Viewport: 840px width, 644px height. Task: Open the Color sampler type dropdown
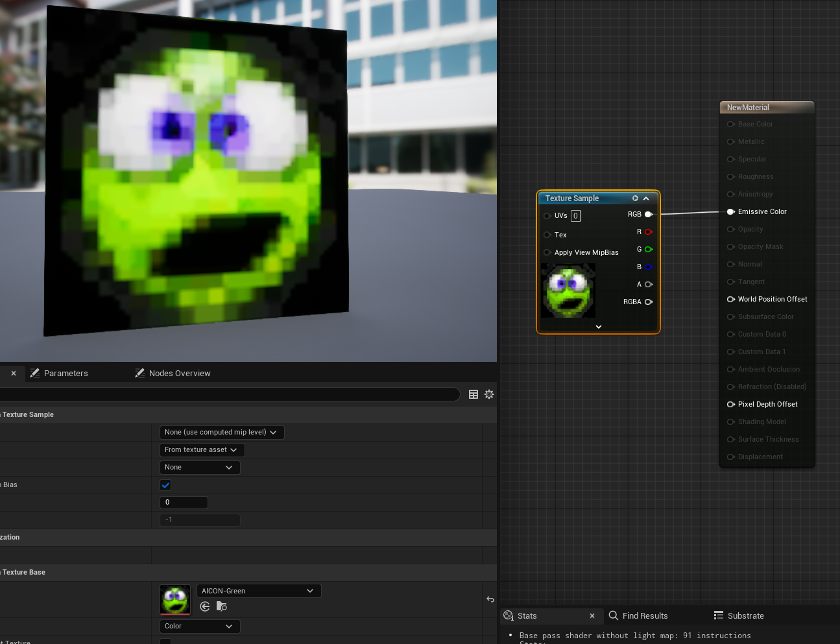200,626
